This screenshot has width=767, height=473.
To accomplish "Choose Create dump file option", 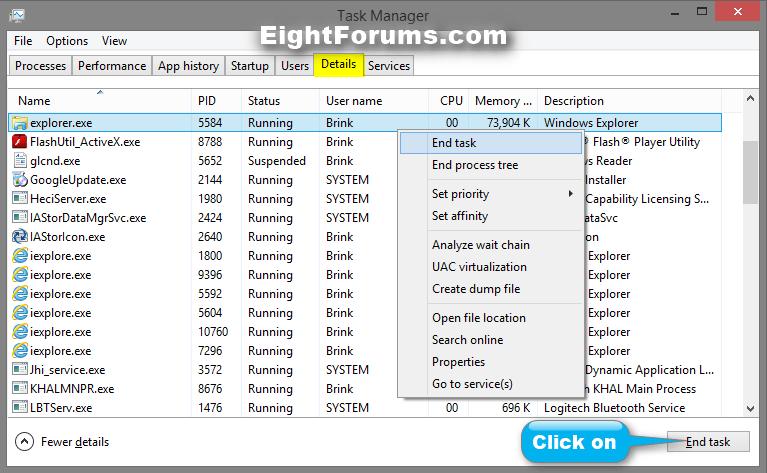I will click(x=491, y=289).
